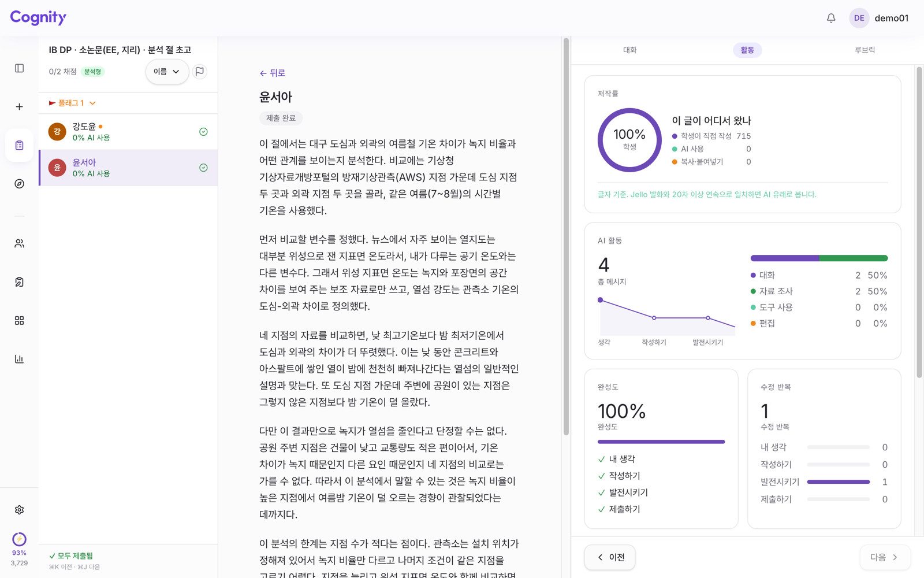Screen dimensions: 924x578
Task: Click the 학생이 직접 작성 legend row
Action: pyautogui.click(x=711, y=136)
